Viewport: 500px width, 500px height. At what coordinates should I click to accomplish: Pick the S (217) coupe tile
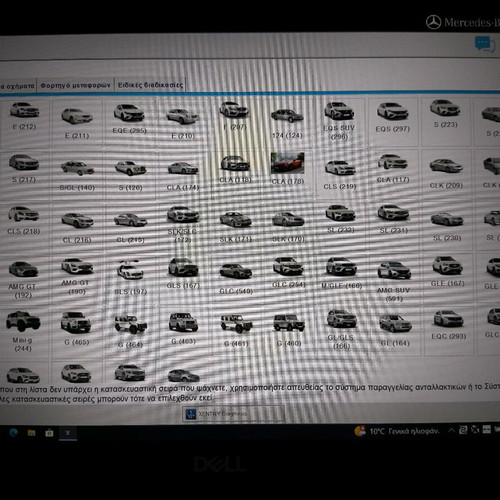pyautogui.click(x=24, y=175)
